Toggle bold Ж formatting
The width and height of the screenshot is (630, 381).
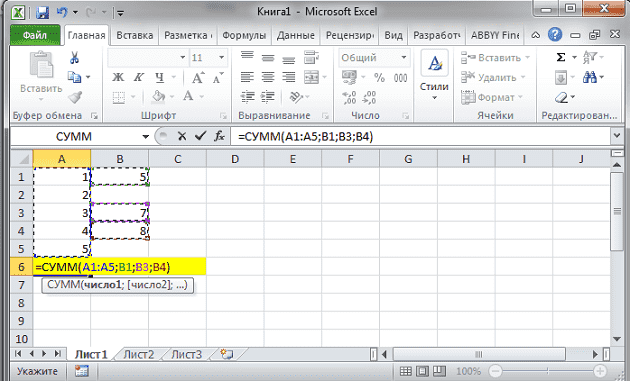tap(118, 77)
